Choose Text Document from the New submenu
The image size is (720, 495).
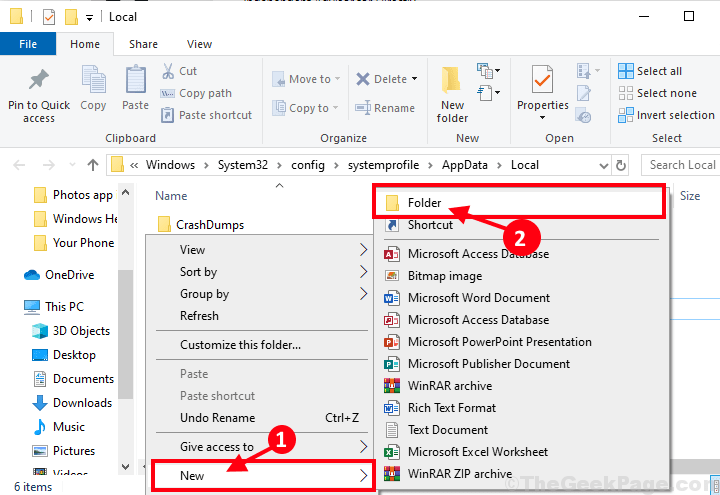coord(523,430)
